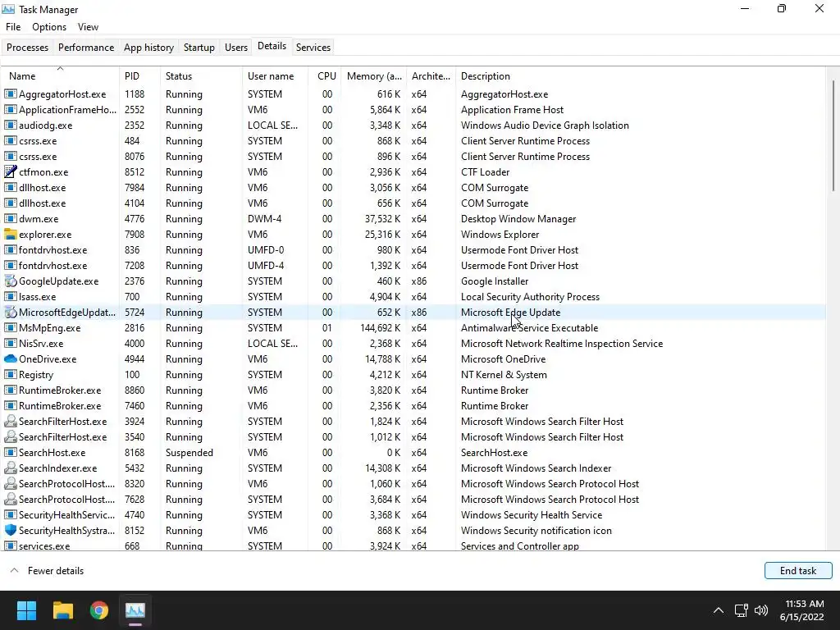840x630 pixels.
Task: Select fontdrvhost.exe with PID 7208
Action: point(413,265)
